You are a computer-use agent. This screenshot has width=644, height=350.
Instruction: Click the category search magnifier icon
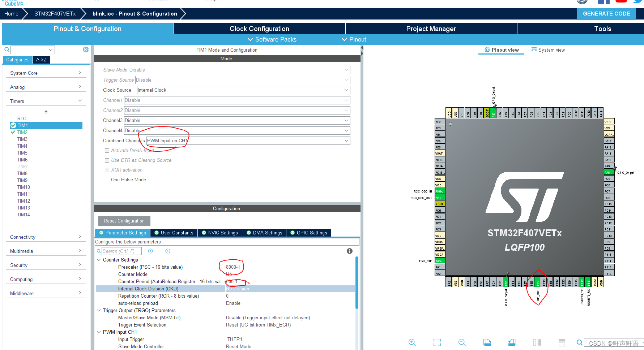pos(7,50)
